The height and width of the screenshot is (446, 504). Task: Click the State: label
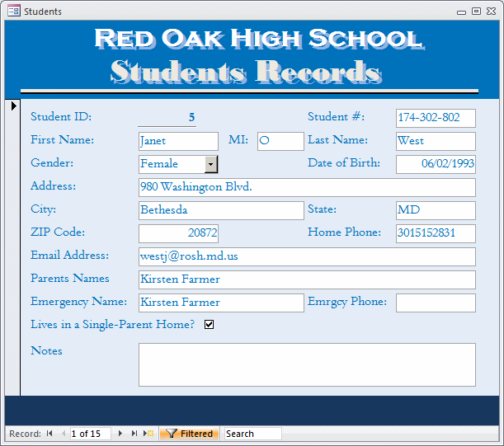(x=322, y=209)
